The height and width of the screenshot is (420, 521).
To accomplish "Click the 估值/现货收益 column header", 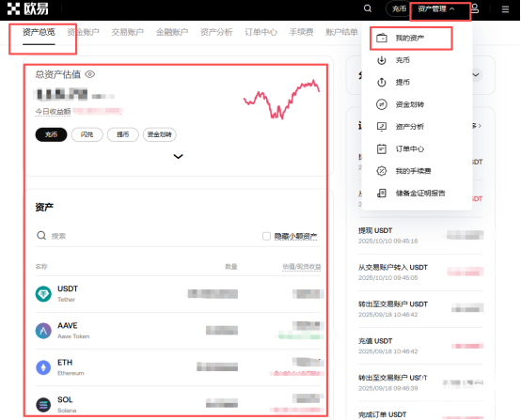I will (x=302, y=267).
